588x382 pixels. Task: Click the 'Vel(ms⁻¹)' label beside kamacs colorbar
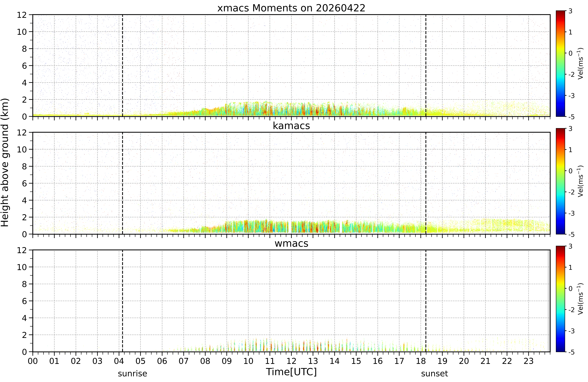(x=580, y=181)
